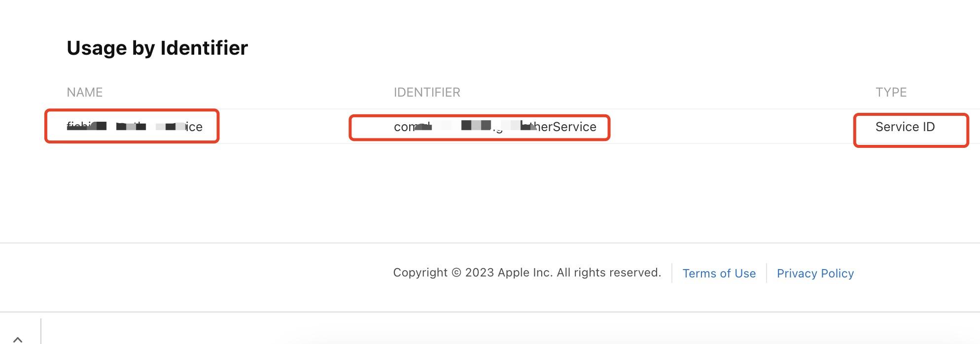Viewport: 980px width, 344px height.
Task: Click the copyright © symbol
Action: tap(456, 273)
